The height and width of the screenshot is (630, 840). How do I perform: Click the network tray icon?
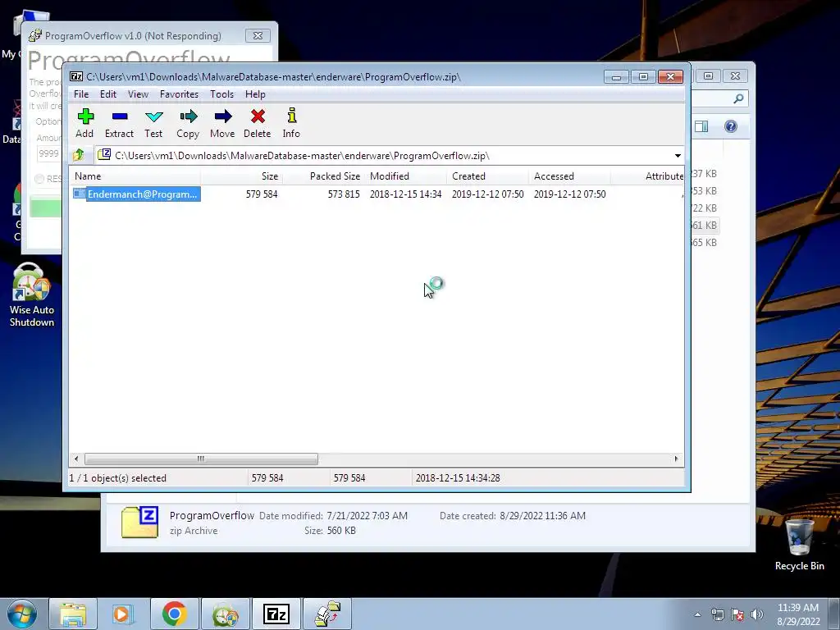(717, 614)
